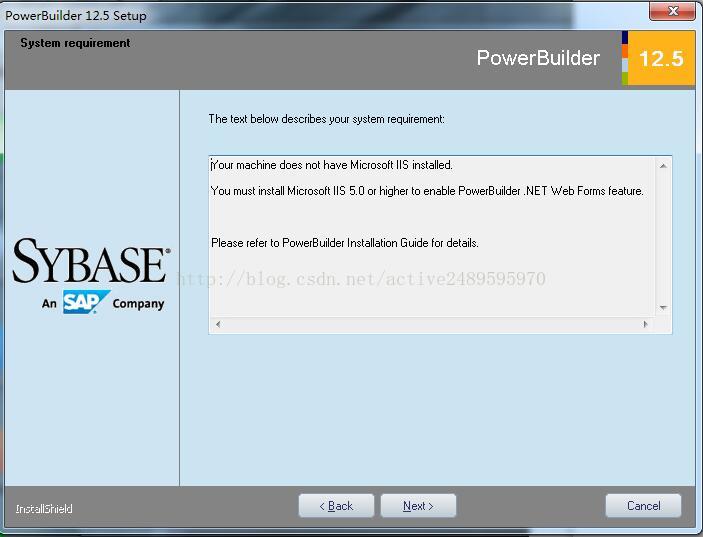Click the Sybase logo
Image resolution: width=703 pixels, height=537 pixels.
point(91,260)
